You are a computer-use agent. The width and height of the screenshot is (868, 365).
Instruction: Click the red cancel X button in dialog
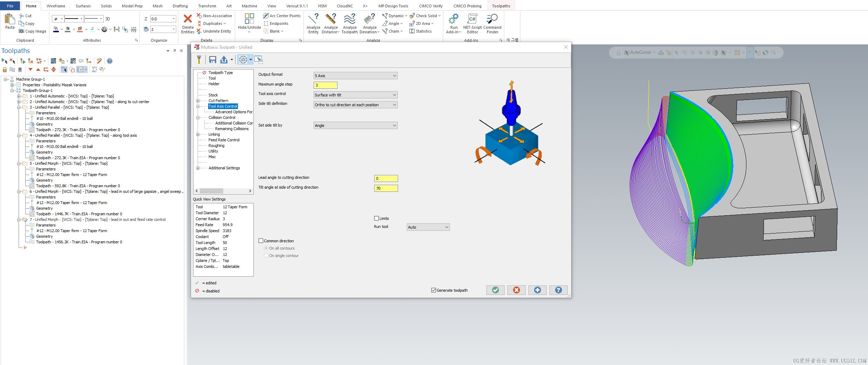tap(516, 290)
